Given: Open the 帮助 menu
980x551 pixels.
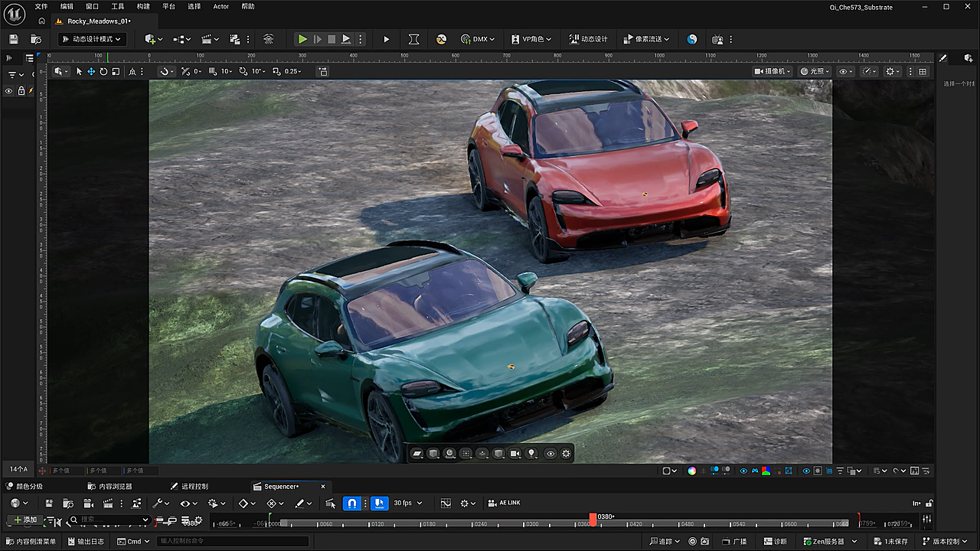Looking at the screenshot, I should (248, 6).
